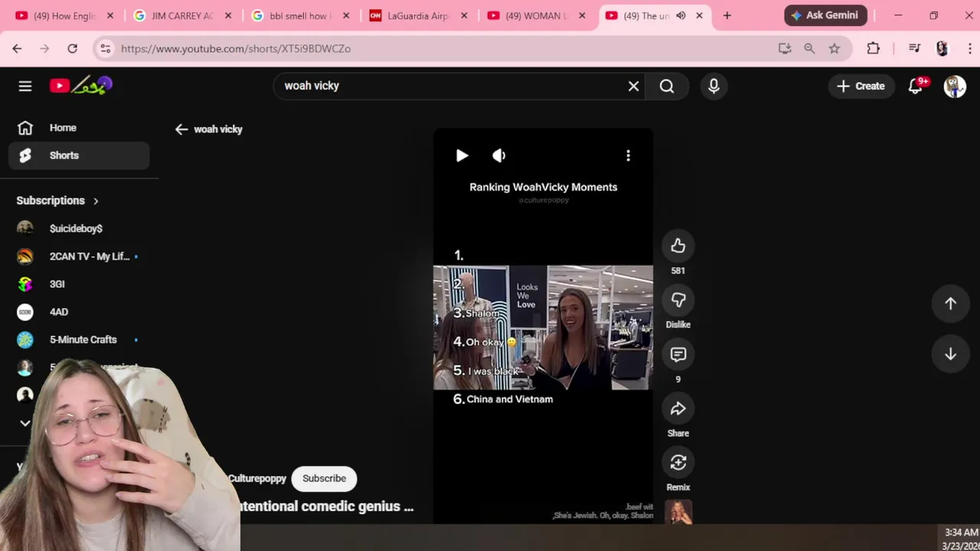The image size is (980, 551).
Task: Mute the Short's volume
Action: coord(498,155)
